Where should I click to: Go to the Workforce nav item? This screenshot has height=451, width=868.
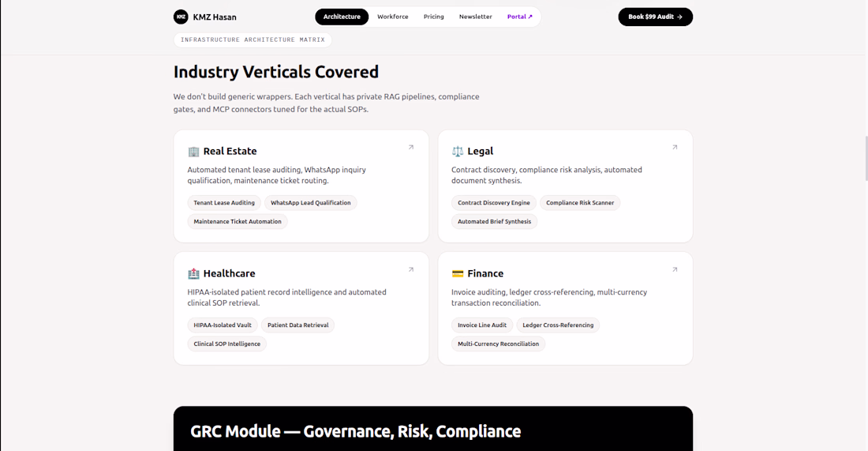coord(392,17)
